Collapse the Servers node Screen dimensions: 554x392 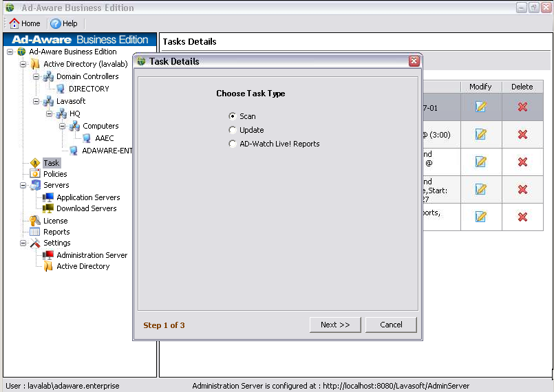point(23,186)
